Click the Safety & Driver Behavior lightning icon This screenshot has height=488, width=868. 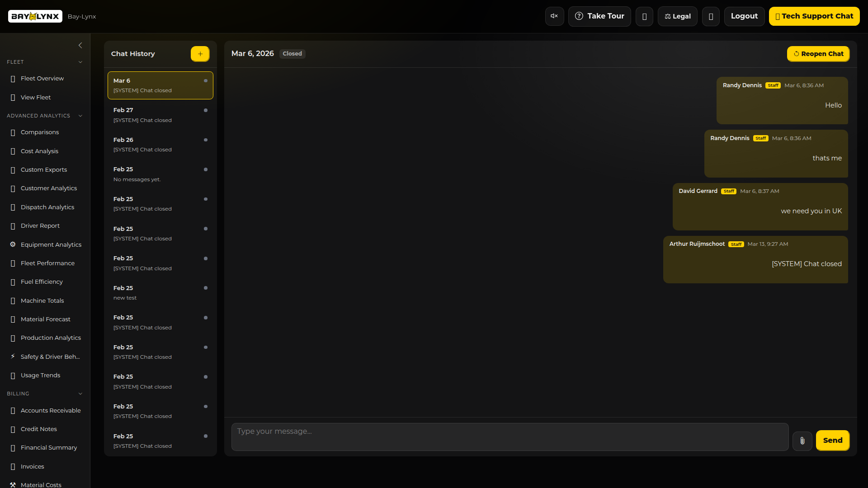[13, 357]
